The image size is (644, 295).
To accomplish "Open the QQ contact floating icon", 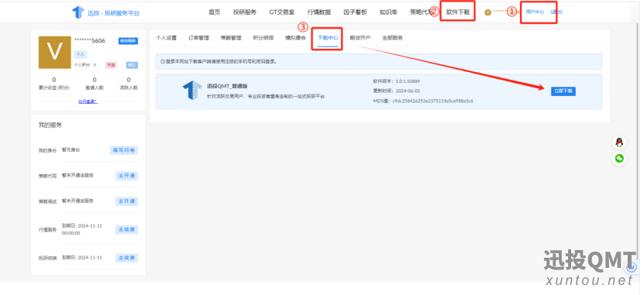I will [619, 142].
